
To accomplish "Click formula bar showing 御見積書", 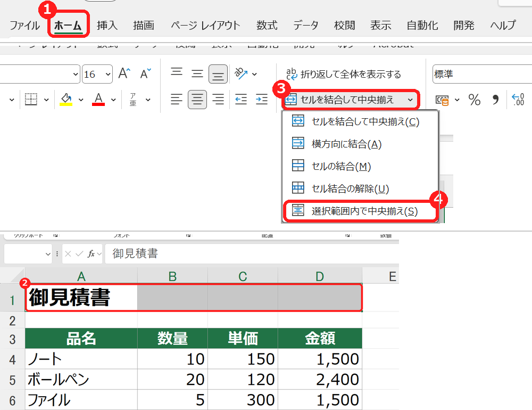I will [x=252, y=254].
